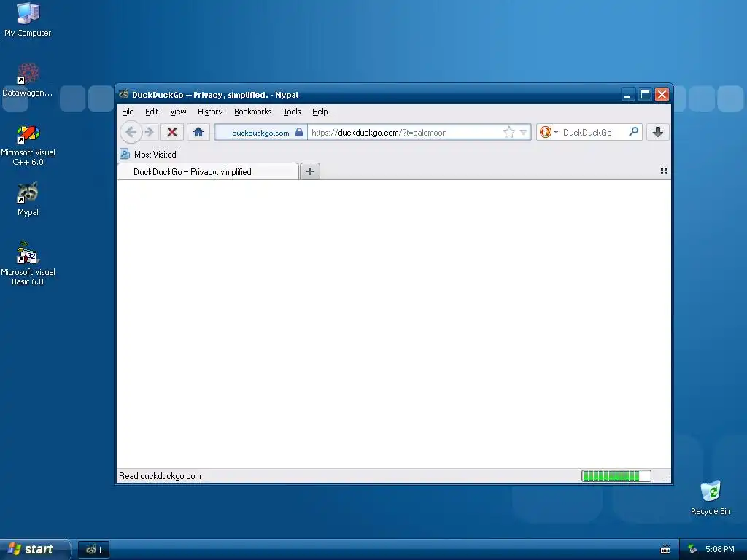Click the magnifier search go icon
This screenshot has width=747, height=560.
point(633,132)
